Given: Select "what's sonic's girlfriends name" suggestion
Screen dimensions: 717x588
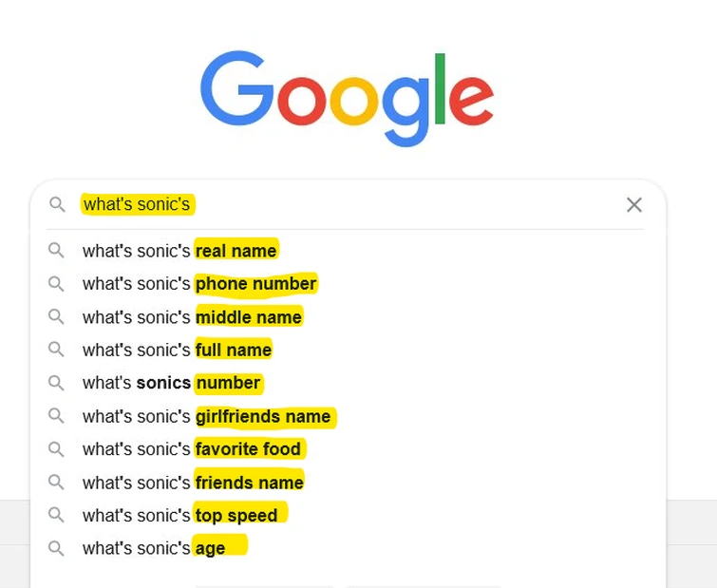Looking at the screenshot, I should 206,416.
